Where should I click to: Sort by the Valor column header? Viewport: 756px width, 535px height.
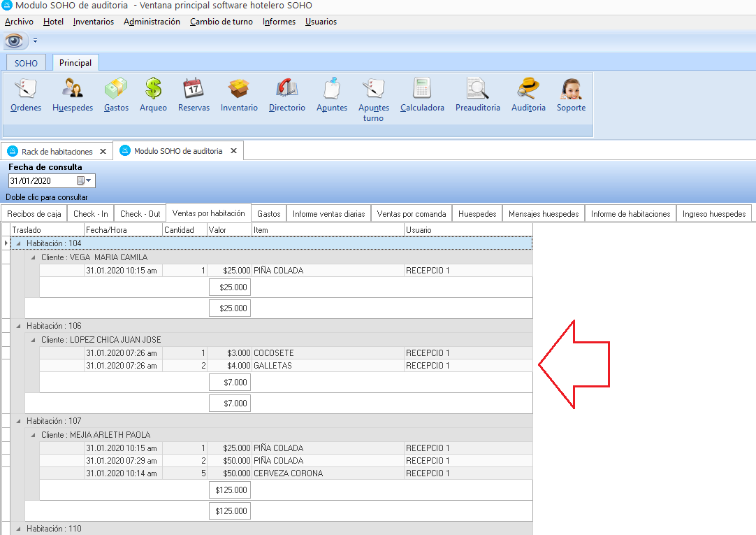pyautogui.click(x=228, y=229)
